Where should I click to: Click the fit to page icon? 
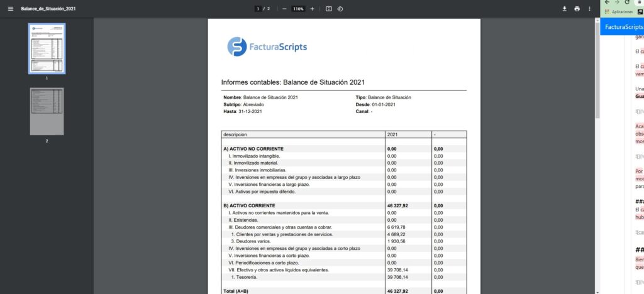[x=329, y=9]
